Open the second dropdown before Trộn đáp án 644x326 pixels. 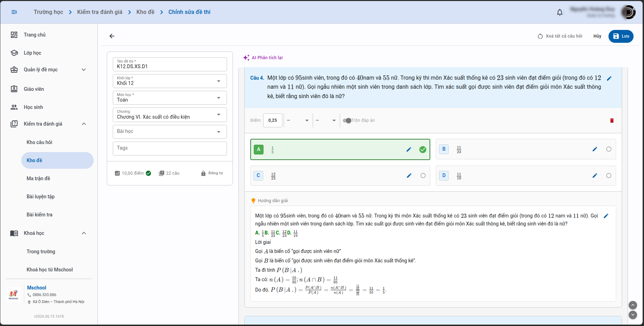coord(326,120)
